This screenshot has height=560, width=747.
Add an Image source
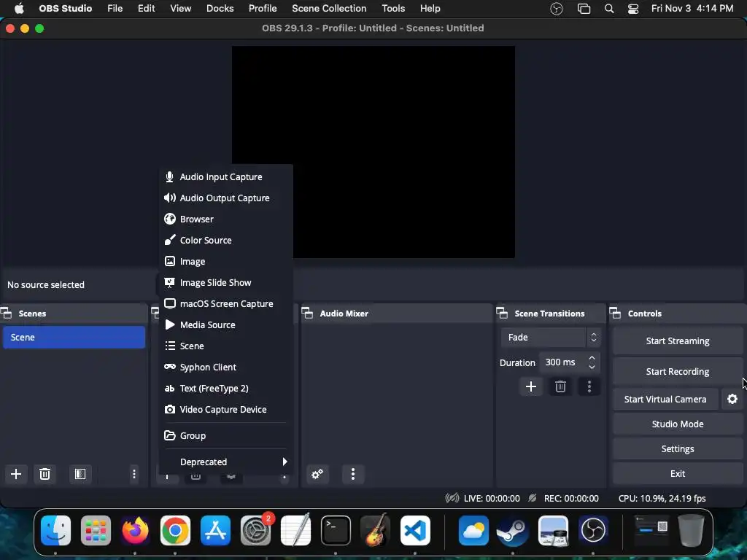[x=226, y=262]
